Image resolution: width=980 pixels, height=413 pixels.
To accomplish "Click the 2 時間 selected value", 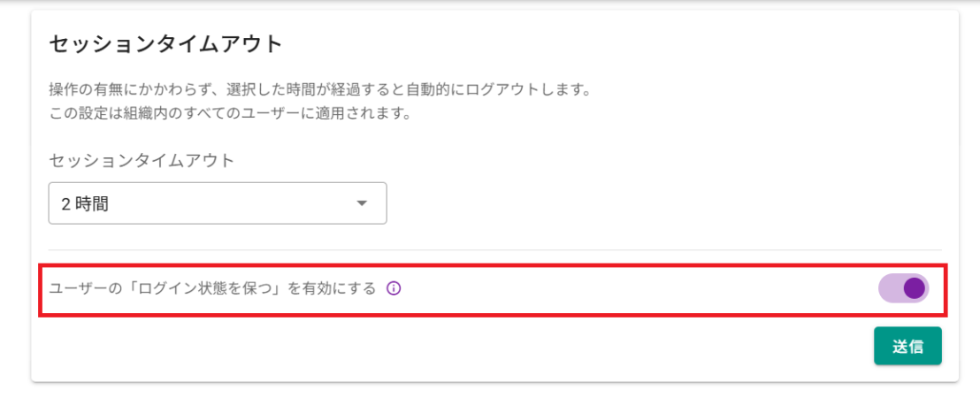I will point(84,203).
